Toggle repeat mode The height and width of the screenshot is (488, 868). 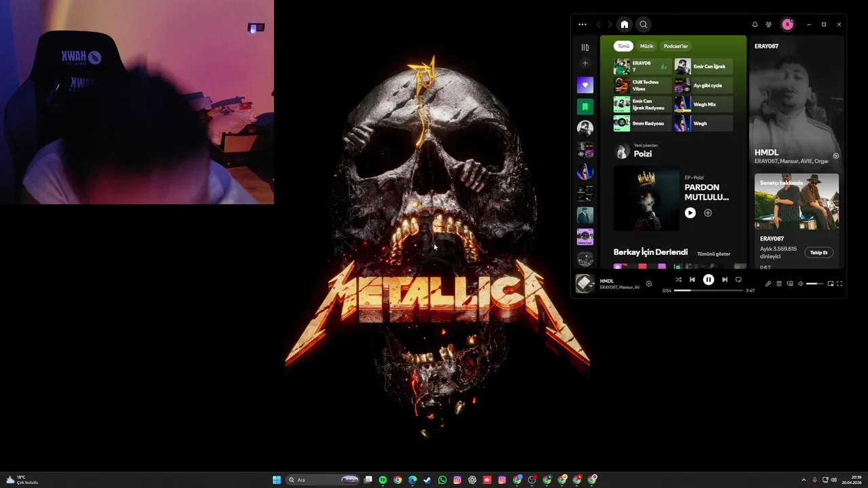[738, 279]
